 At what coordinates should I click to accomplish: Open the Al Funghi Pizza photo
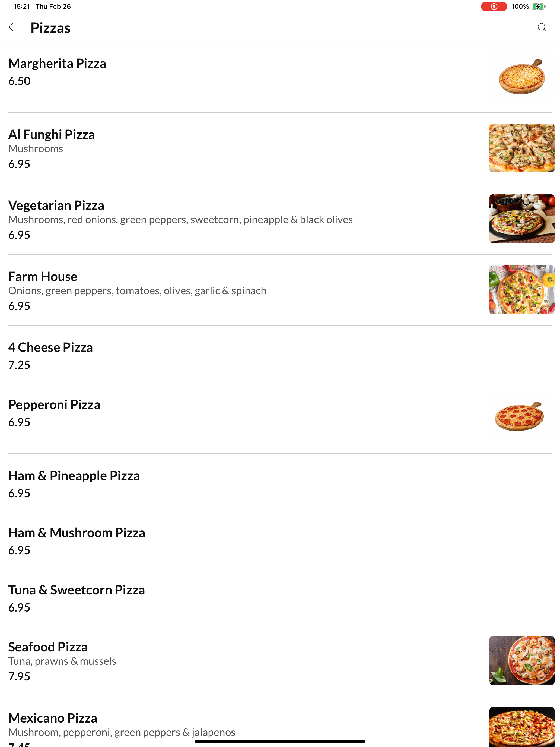521,148
